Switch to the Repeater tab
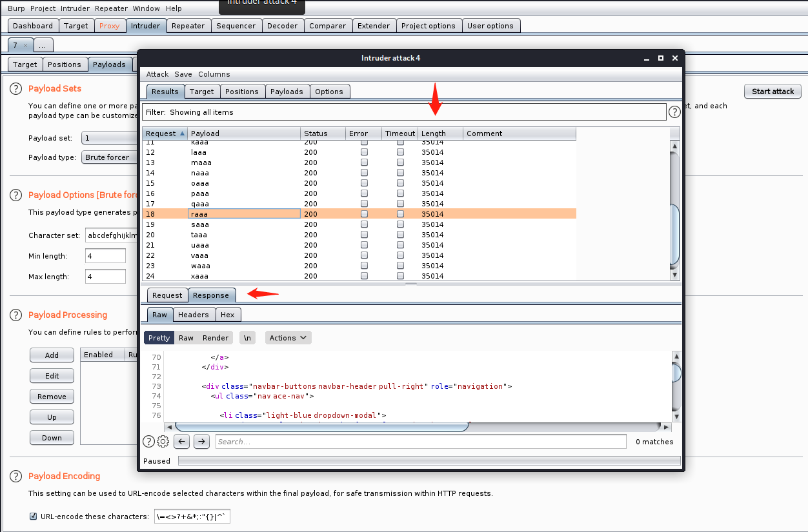The image size is (808, 532). pyautogui.click(x=188, y=26)
